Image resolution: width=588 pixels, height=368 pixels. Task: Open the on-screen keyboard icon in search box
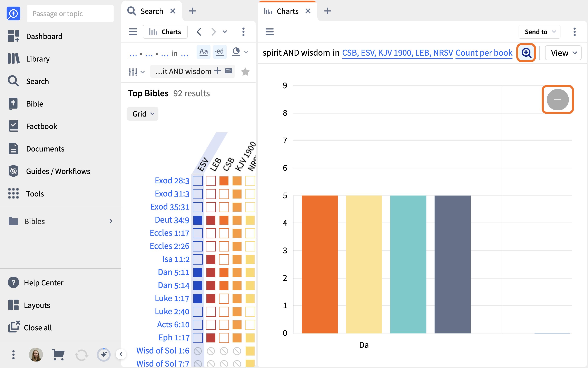[229, 71]
